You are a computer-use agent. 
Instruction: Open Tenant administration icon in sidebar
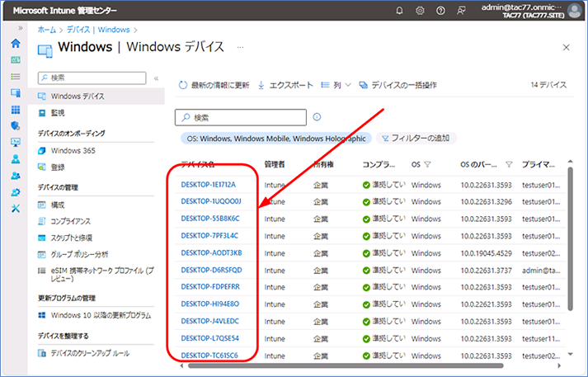click(x=16, y=192)
